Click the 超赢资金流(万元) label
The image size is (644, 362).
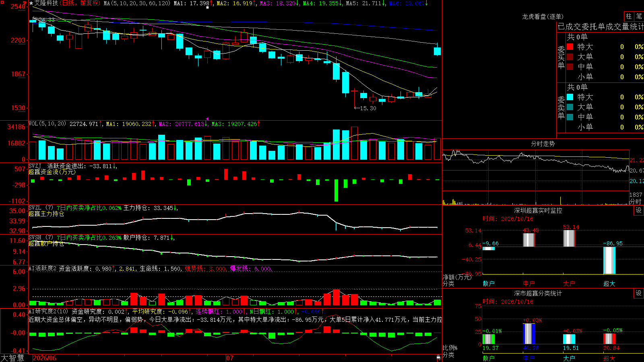(x=52, y=172)
